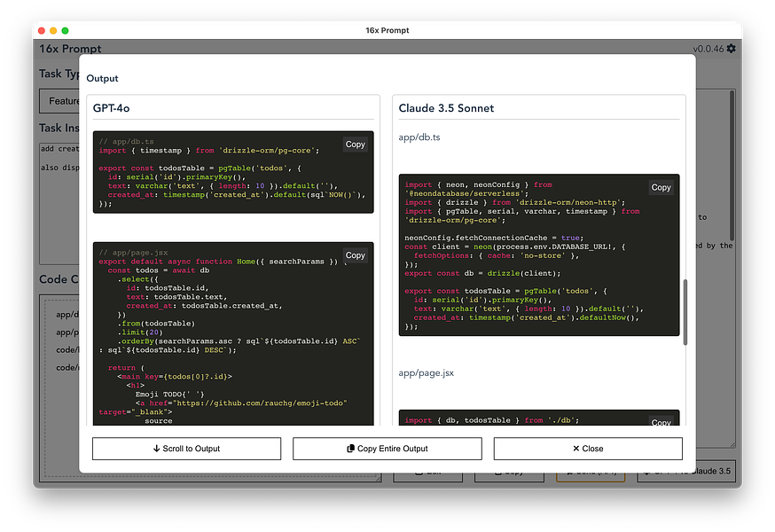The image size is (775, 532).
Task: Click the v0.0.46 version label
Action: tap(708, 49)
